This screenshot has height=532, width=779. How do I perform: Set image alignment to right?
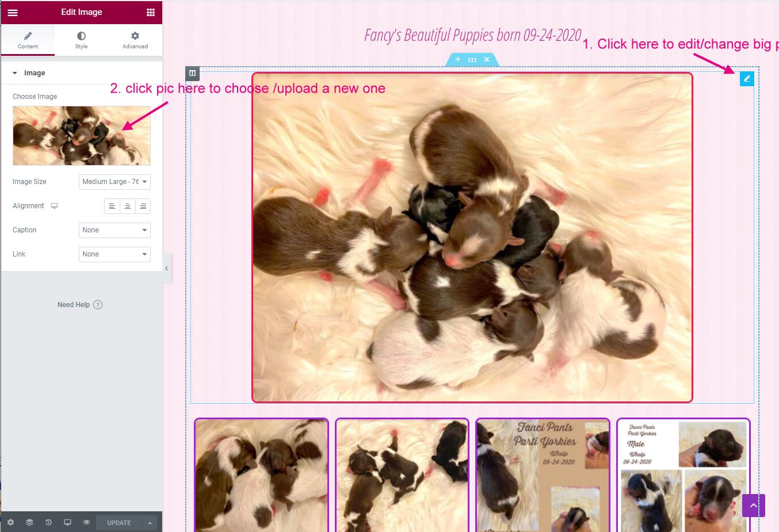pos(143,206)
